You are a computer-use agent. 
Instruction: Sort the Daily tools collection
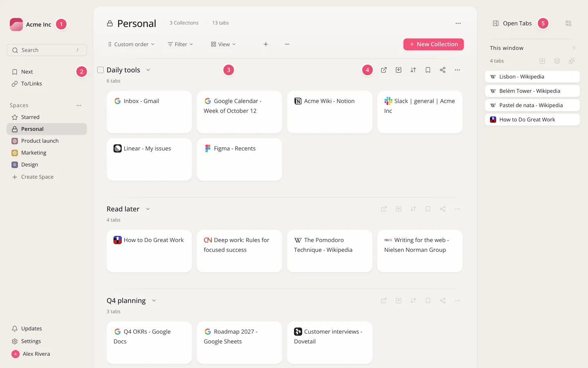[413, 70]
